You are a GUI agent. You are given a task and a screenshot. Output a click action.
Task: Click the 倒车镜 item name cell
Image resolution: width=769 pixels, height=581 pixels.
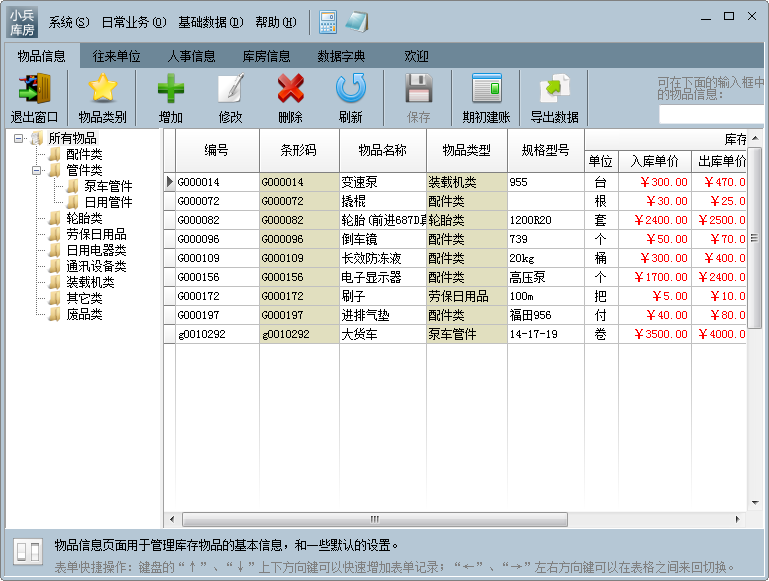click(x=383, y=239)
